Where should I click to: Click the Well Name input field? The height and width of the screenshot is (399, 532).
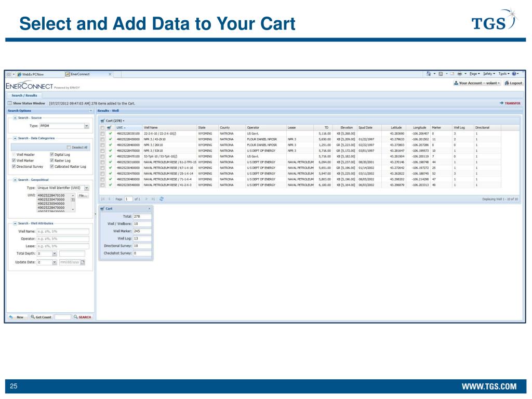(x=63, y=232)
